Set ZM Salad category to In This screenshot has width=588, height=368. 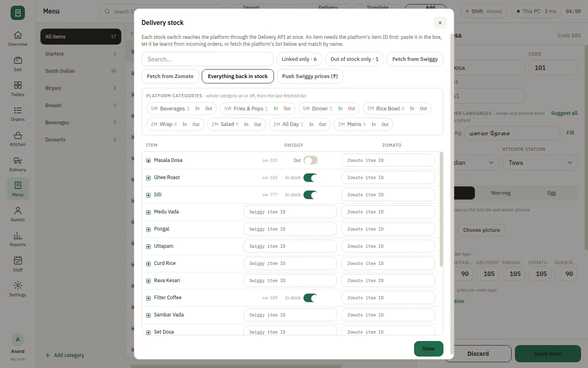click(x=246, y=124)
